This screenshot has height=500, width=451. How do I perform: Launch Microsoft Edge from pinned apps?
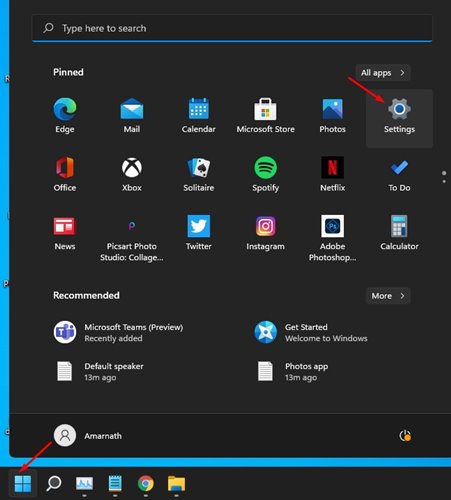click(65, 115)
